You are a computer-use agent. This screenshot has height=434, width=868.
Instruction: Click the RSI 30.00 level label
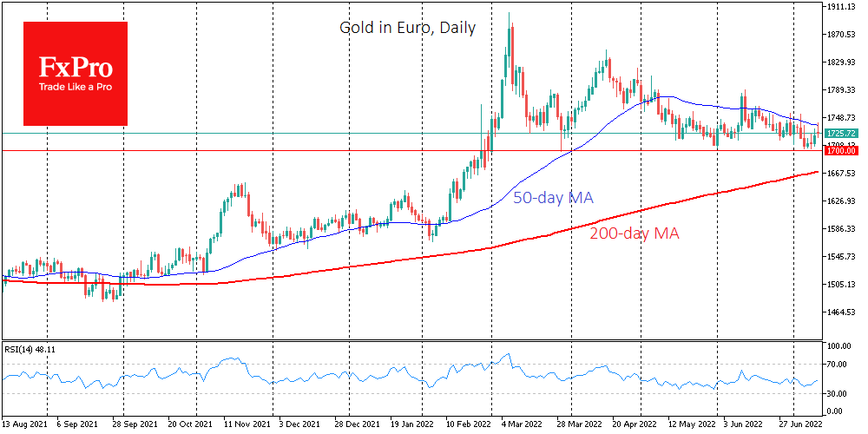pyautogui.click(x=837, y=394)
